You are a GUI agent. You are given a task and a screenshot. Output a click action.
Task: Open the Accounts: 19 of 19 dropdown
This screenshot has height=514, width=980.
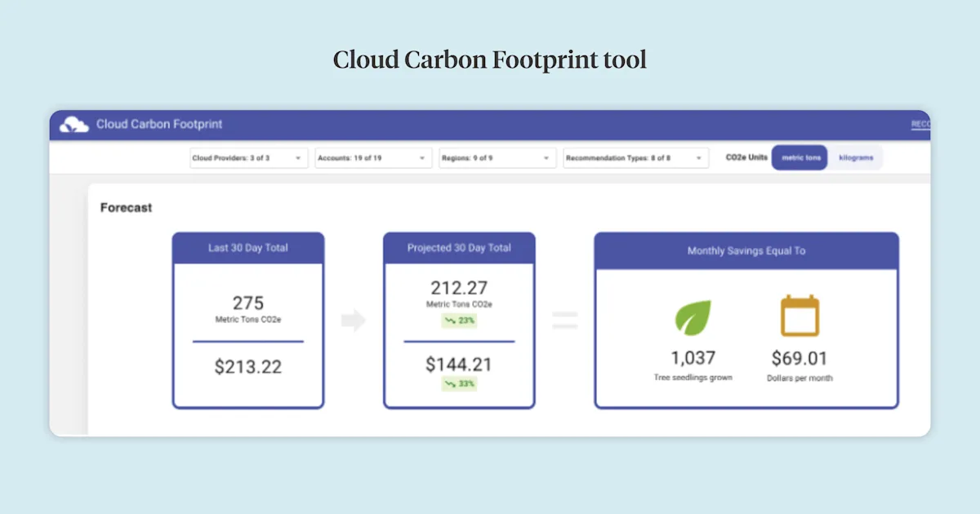pyautogui.click(x=373, y=158)
